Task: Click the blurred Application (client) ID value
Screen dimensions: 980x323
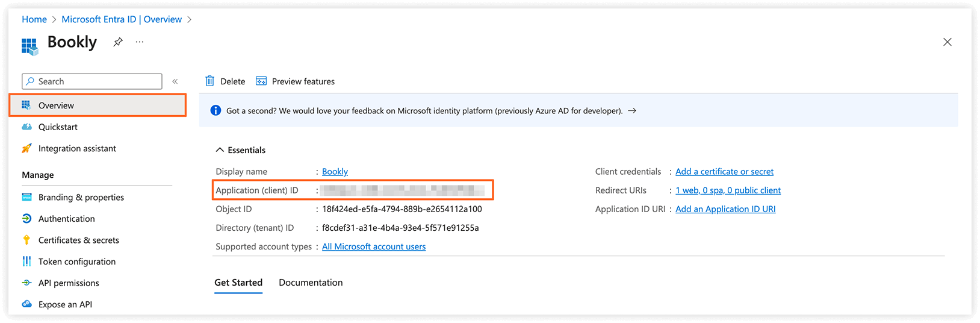Action: coord(402,190)
